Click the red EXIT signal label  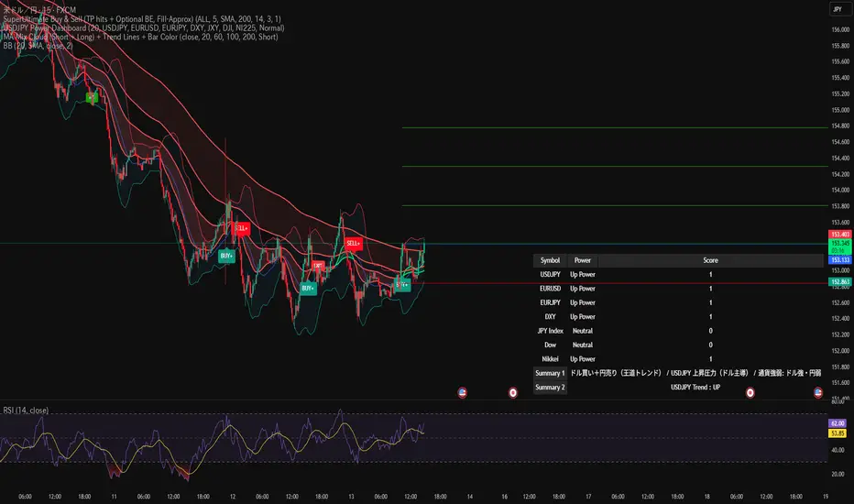318,266
